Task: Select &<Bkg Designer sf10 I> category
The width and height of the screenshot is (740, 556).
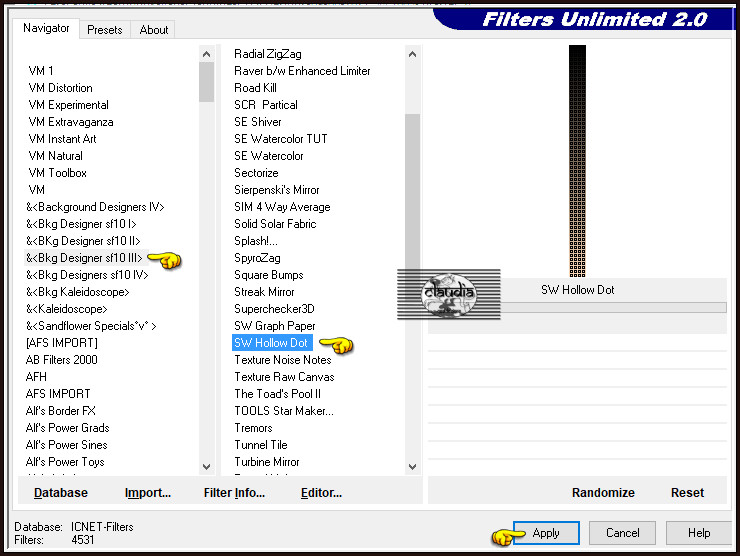Action: coord(81,224)
